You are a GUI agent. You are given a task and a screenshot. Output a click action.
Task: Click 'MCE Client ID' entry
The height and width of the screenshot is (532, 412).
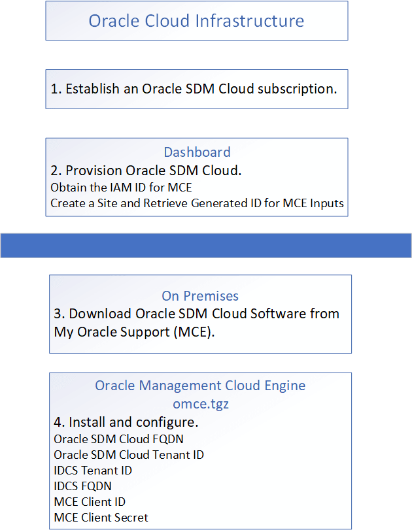[x=90, y=501]
